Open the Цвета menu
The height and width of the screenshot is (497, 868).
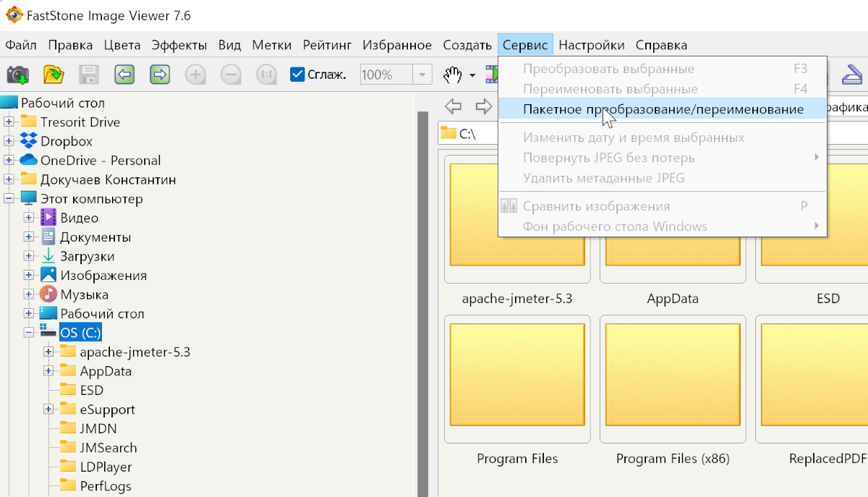[122, 45]
